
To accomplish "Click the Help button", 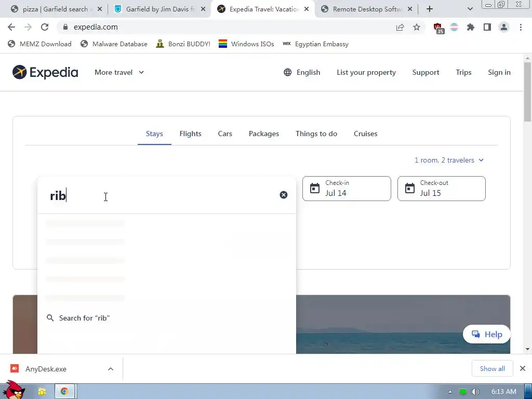I will coord(486,334).
